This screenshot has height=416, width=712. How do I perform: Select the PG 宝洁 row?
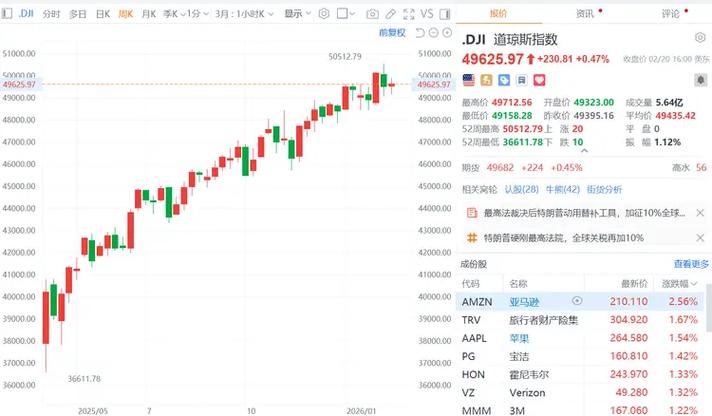pyautogui.click(x=580, y=356)
